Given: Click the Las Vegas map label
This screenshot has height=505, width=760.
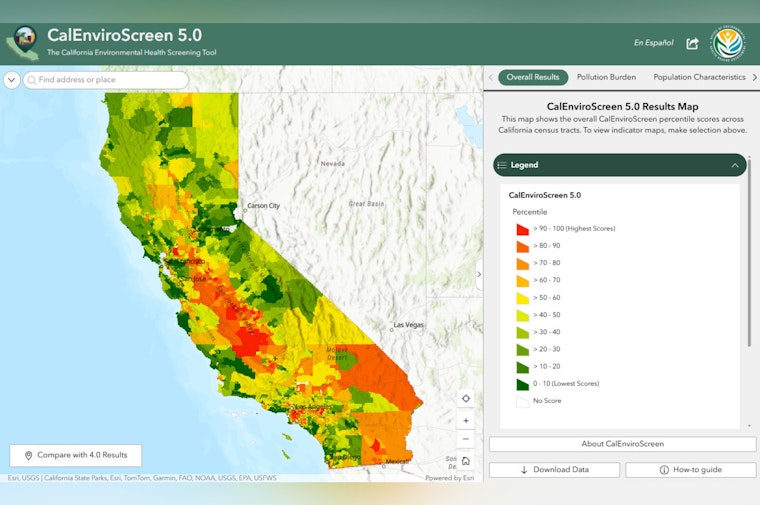Looking at the screenshot, I should (x=409, y=325).
